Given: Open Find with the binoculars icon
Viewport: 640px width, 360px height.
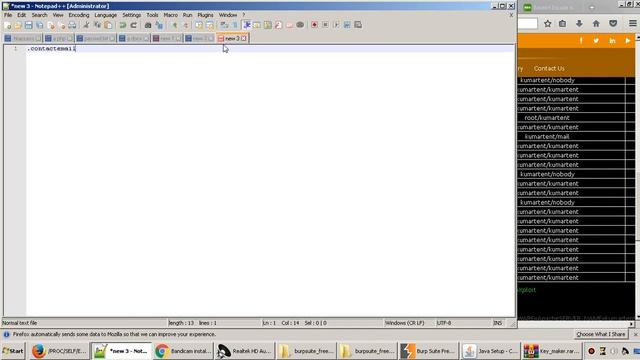Looking at the screenshot, I should pyautogui.click(x=148, y=25).
